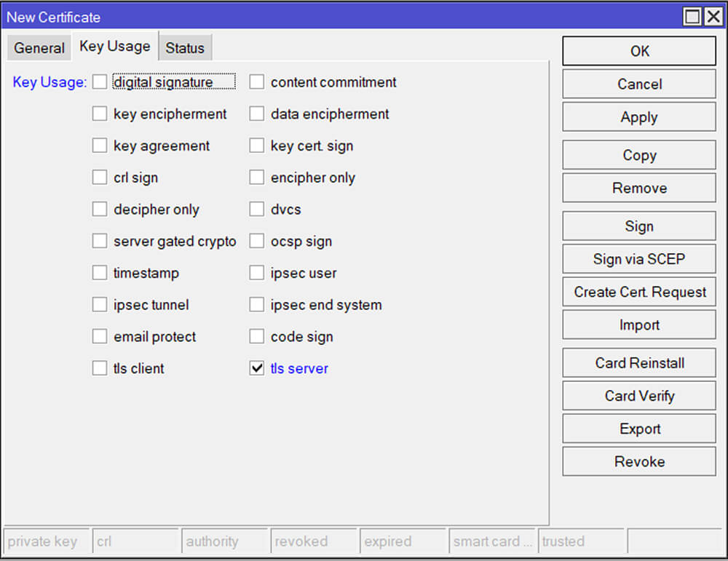This screenshot has width=728, height=561.
Task: Check the dvcs checkbox
Action: 257,210
